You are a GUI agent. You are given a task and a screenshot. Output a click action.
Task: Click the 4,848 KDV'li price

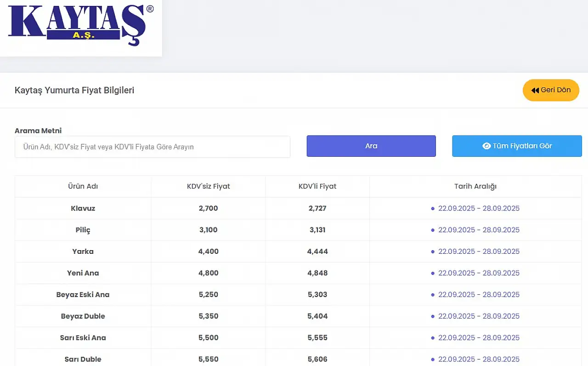tap(317, 273)
